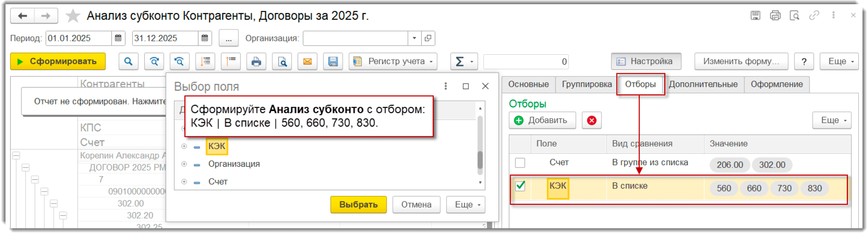This screenshot has height=234, width=868.
Task: Select Организация in field list
Action: (x=234, y=164)
